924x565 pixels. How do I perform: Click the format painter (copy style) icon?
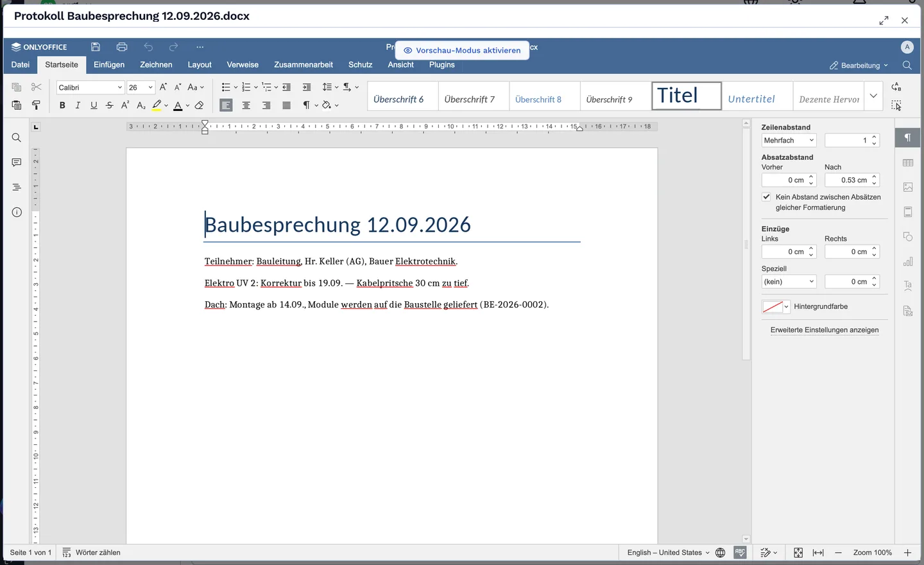click(x=36, y=105)
